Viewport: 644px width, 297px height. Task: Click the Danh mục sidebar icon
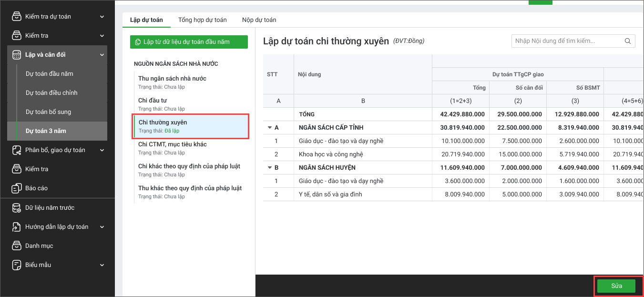click(x=17, y=246)
